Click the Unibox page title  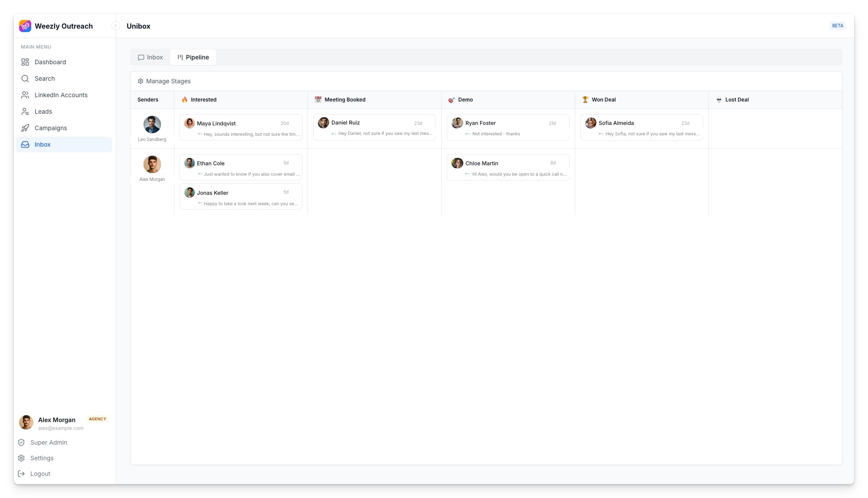pos(138,26)
